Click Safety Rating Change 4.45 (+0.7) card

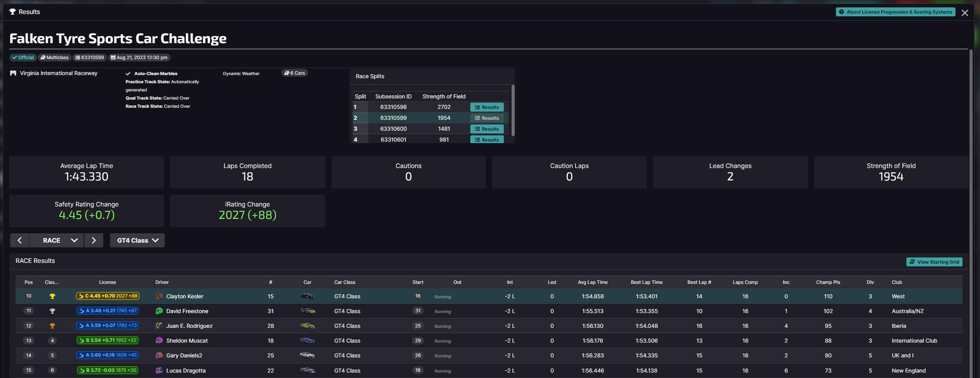(x=86, y=211)
